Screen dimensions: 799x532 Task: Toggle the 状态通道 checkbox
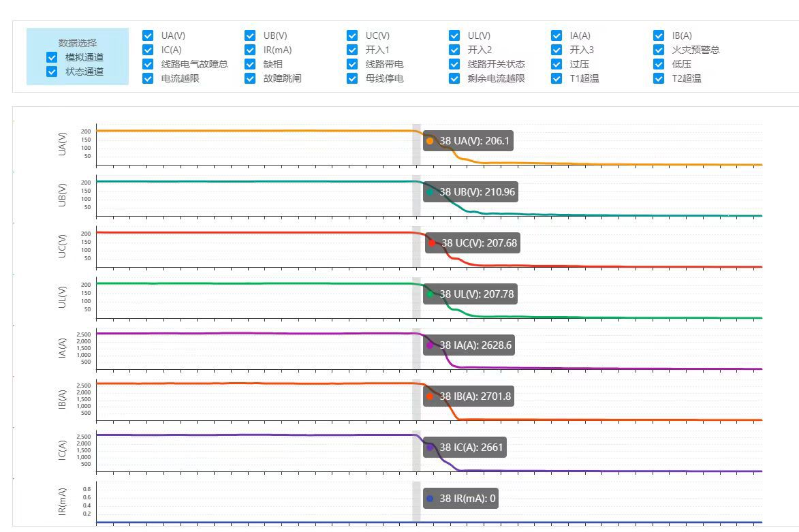[x=52, y=72]
